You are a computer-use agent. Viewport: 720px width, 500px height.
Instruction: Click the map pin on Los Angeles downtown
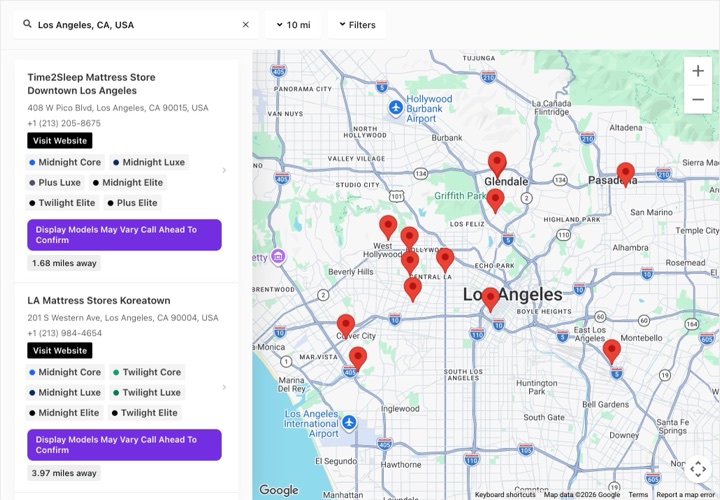[490, 299]
